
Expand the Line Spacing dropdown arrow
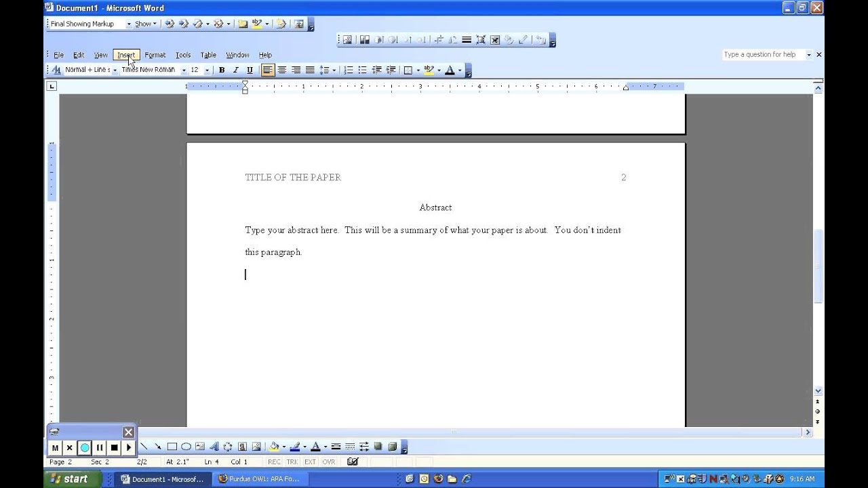334,70
